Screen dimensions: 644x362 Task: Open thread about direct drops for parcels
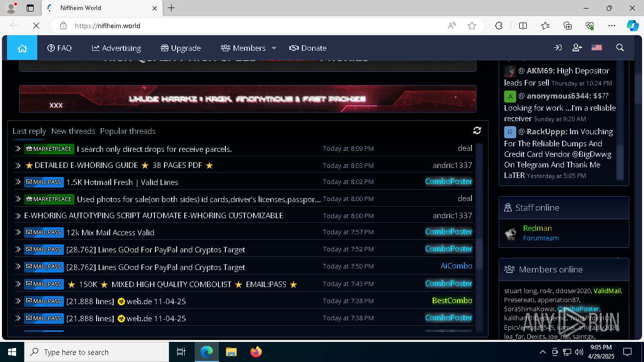point(154,149)
